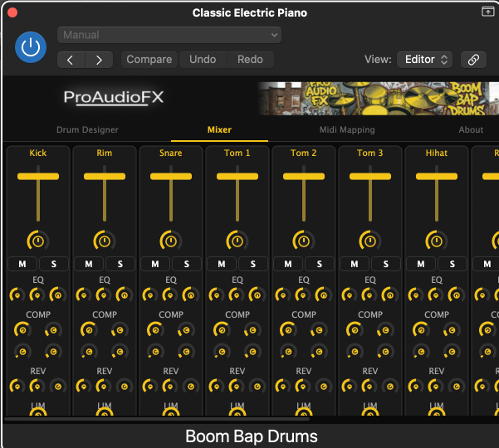Click the Snare volume fader handle

coord(171,177)
